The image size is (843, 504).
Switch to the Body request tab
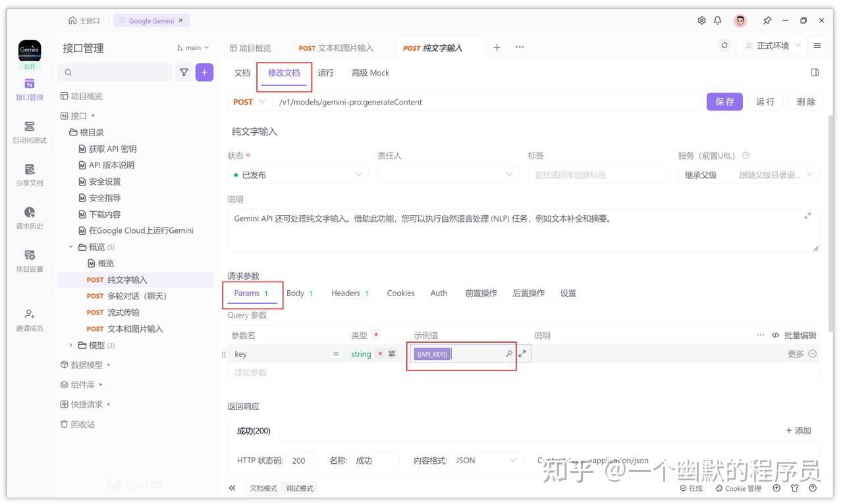[x=295, y=293]
